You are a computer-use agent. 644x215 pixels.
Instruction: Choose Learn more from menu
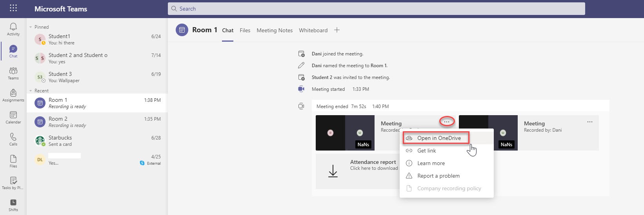447,163
